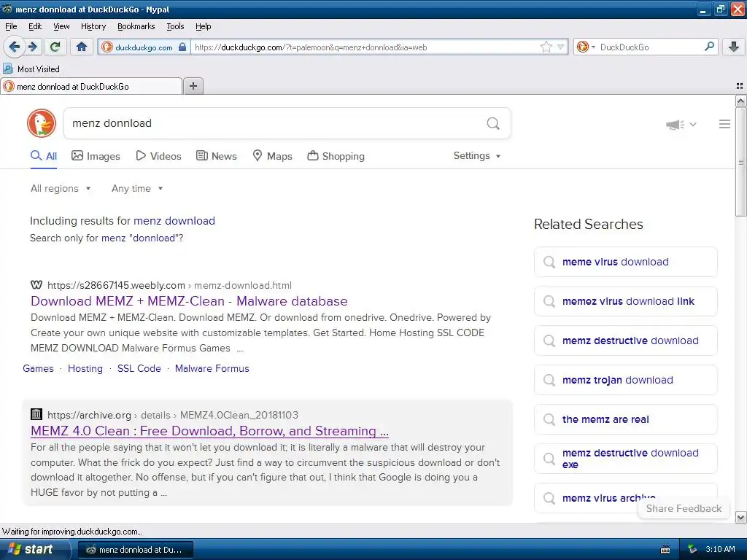Expand the All regions filter
Image resolution: width=747 pixels, height=560 pixels.
coord(61,189)
